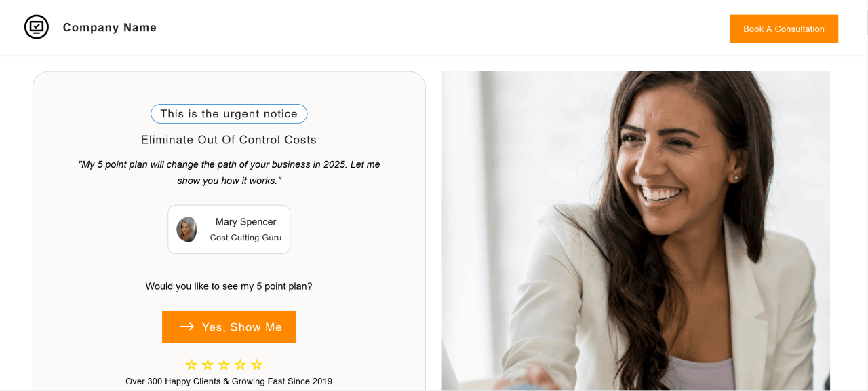Click the arrow icon in Show Me button
Image resolution: width=868 pixels, height=391 pixels.
click(x=186, y=327)
